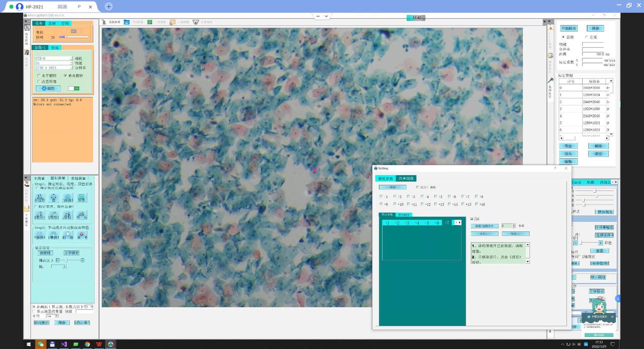Image resolution: width=644 pixels, height=349 pixels.
Task: Select the micro radio button in calibration panel
Action: 563,37
